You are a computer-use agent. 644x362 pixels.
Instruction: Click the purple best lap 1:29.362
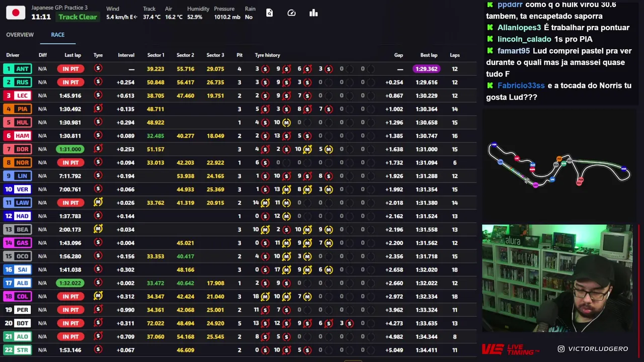tap(426, 68)
